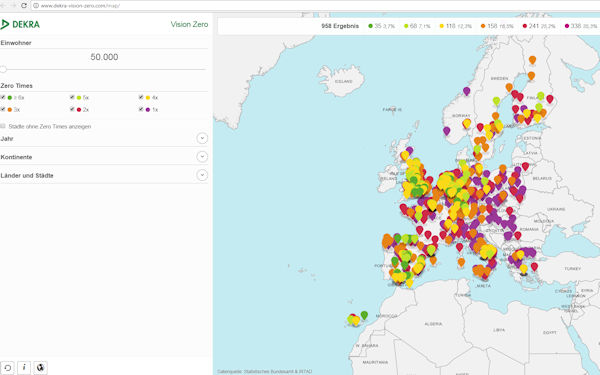
Task: Click the Vision Zero title link
Action: 189,24
